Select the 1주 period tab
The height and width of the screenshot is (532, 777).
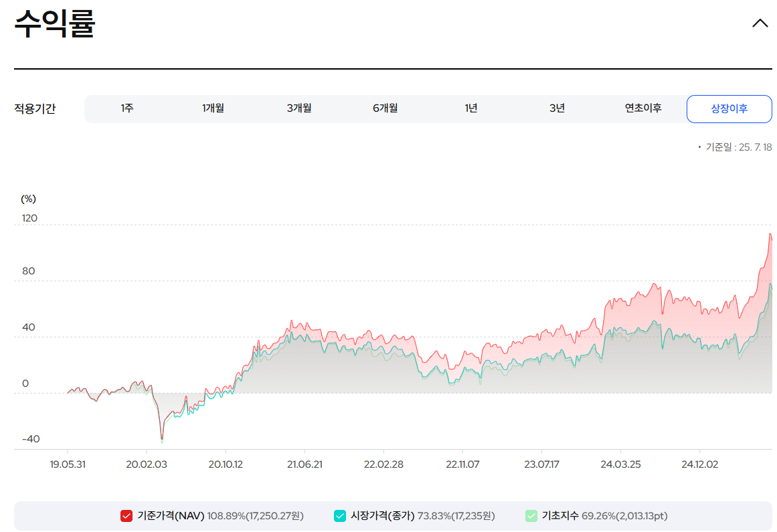click(x=126, y=108)
